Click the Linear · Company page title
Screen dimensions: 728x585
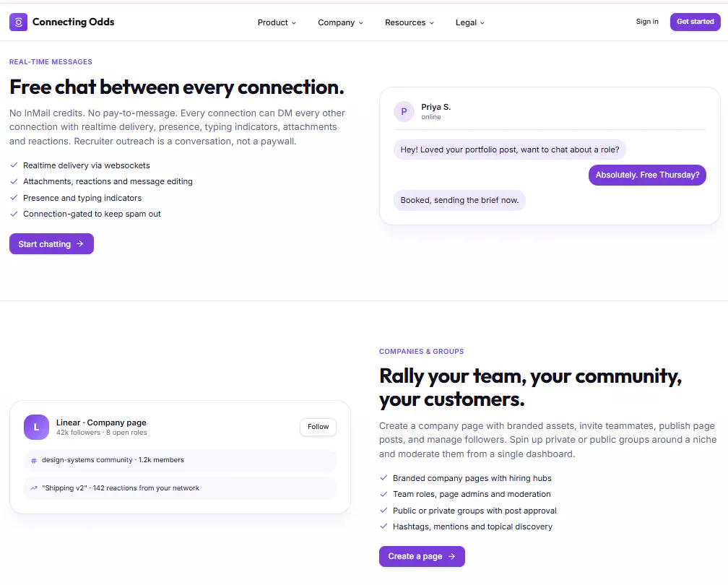tap(101, 422)
